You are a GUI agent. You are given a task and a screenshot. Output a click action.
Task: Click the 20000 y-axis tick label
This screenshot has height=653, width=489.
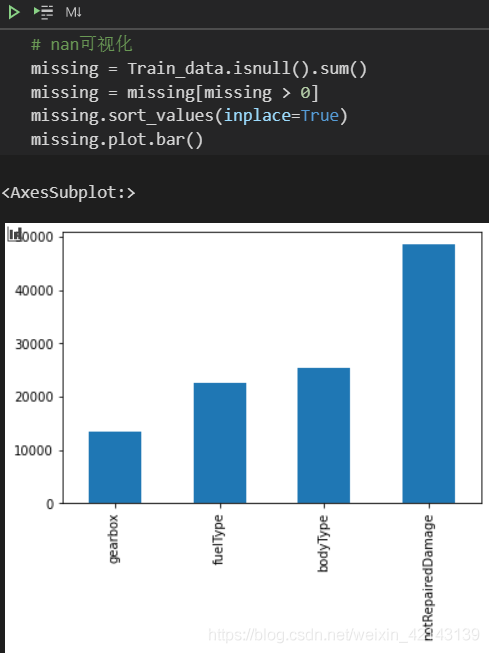pos(34,397)
